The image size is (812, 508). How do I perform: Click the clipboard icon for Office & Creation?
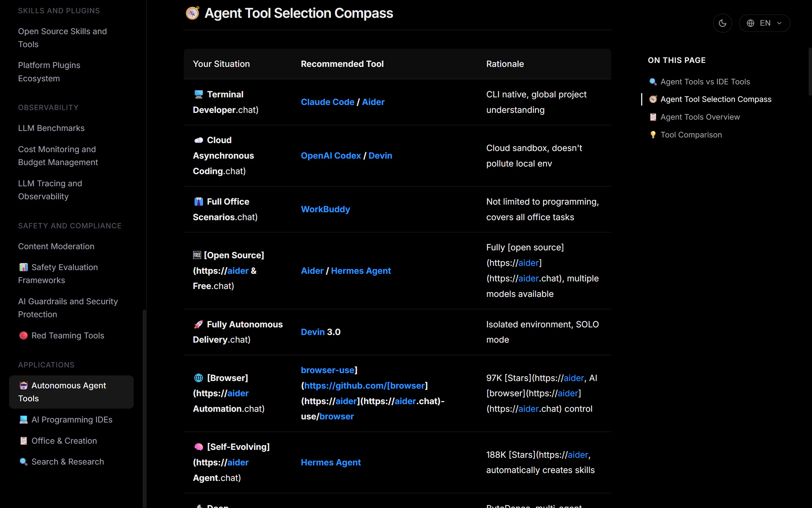[x=23, y=441]
